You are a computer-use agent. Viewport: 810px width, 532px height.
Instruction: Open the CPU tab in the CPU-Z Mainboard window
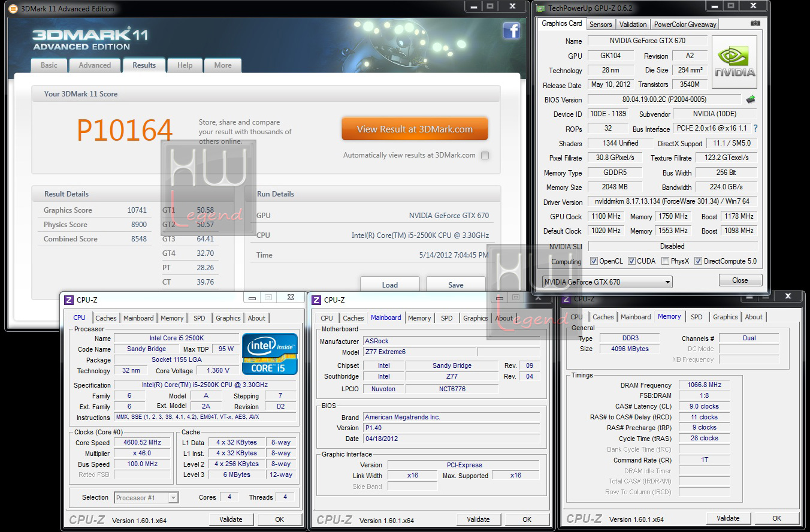click(327, 318)
